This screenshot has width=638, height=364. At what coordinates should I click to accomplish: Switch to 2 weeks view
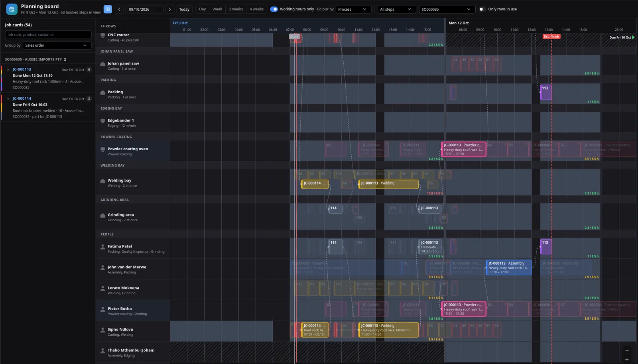236,9
